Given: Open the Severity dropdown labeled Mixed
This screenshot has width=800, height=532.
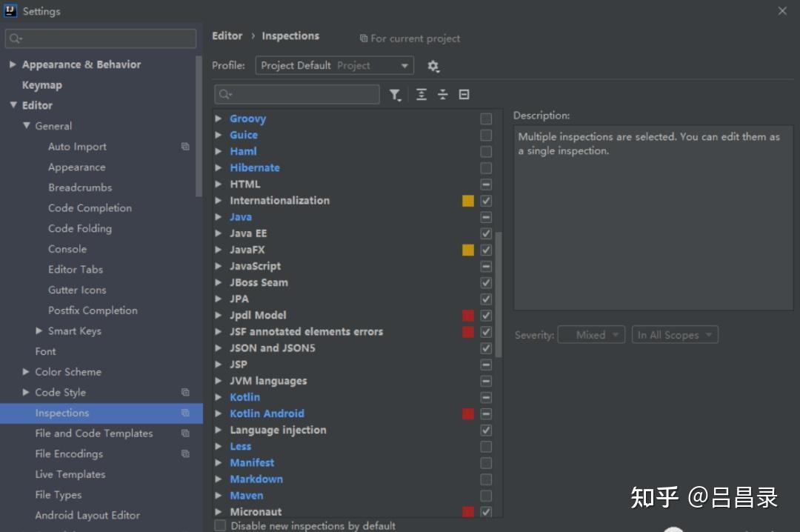Looking at the screenshot, I should point(591,334).
